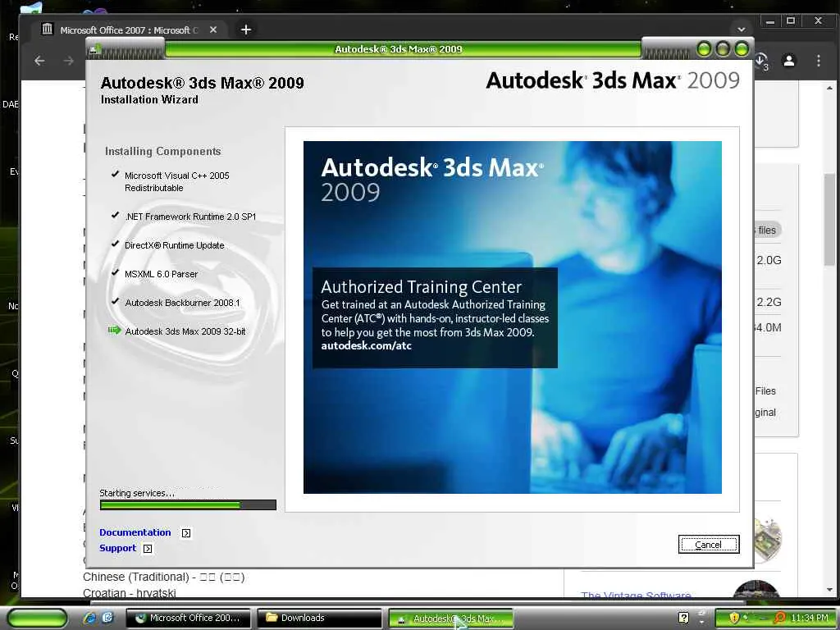Click the security shield tray icon

pyautogui.click(x=734, y=618)
